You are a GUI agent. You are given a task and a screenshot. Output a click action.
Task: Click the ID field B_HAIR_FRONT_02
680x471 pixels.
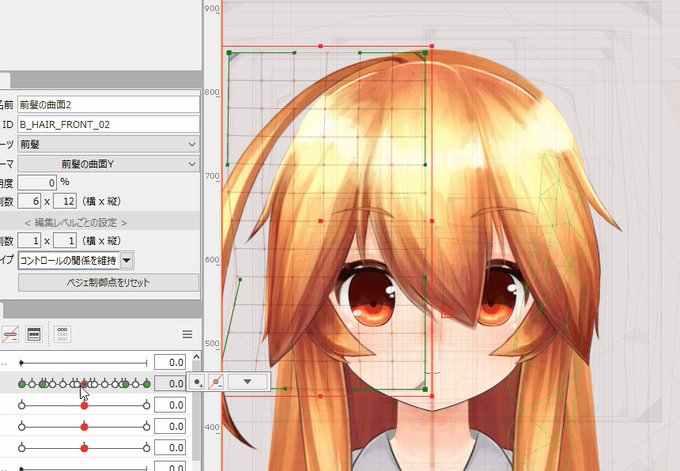108,125
